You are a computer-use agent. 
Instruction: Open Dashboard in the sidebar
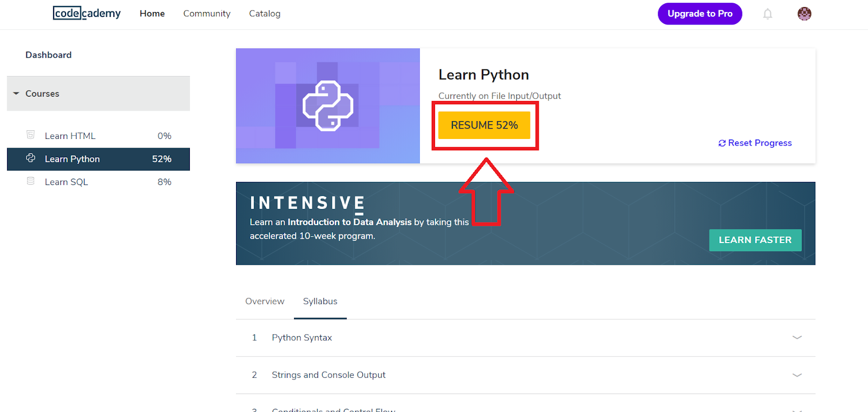point(48,55)
